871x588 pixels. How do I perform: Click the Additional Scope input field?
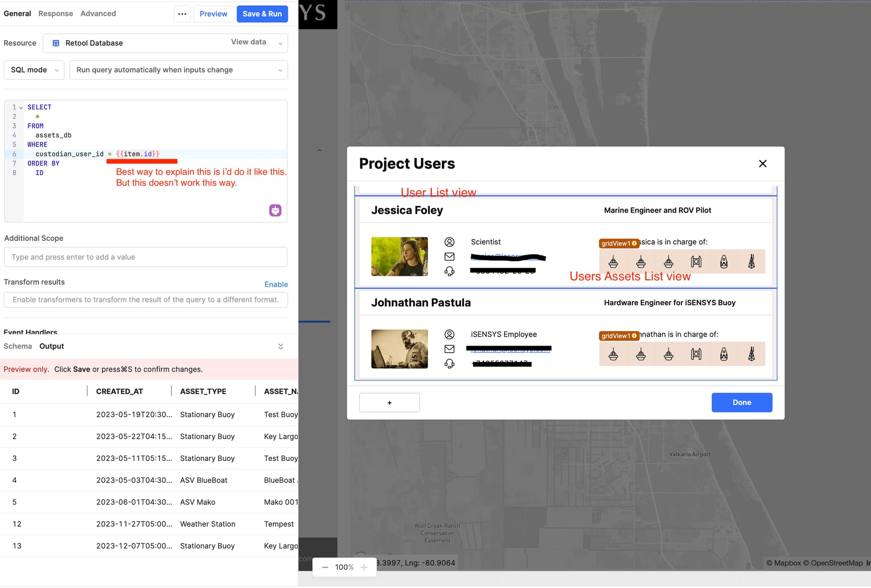coord(145,257)
